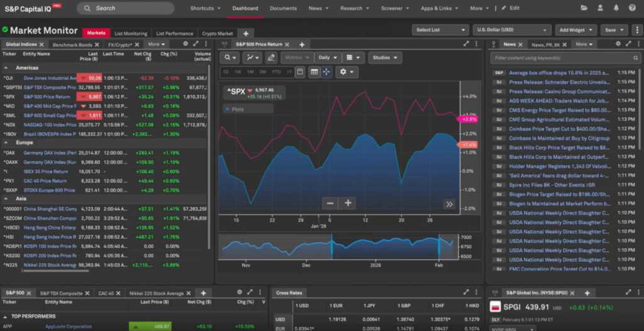
Task: Open the folder icon in top bar
Action: tap(584, 8)
